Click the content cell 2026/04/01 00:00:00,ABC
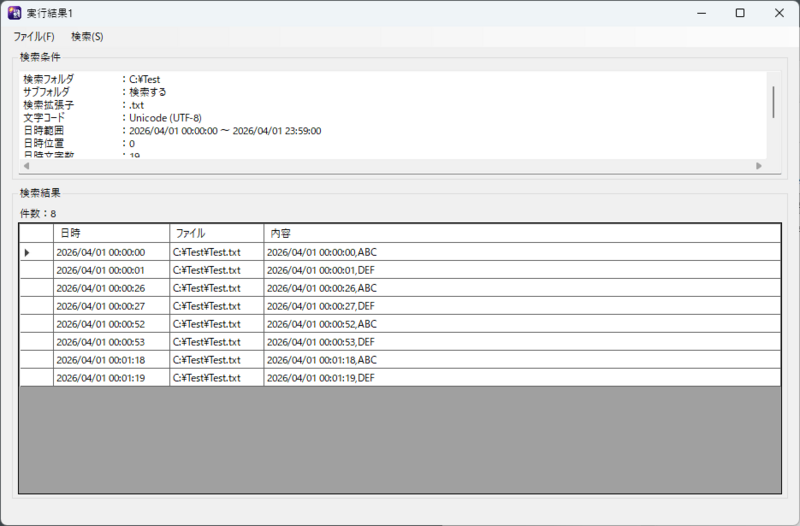This screenshot has width=800, height=526. click(522, 252)
